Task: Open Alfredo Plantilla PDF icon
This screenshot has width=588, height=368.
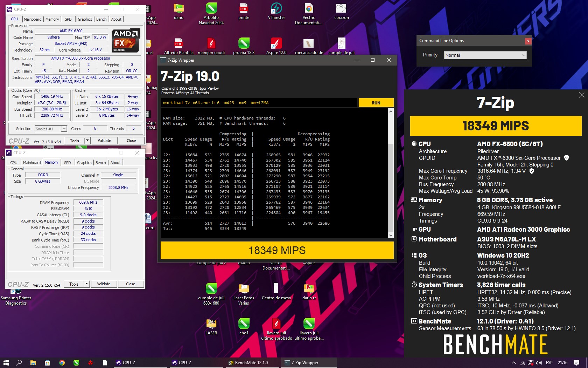Action: [x=178, y=46]
